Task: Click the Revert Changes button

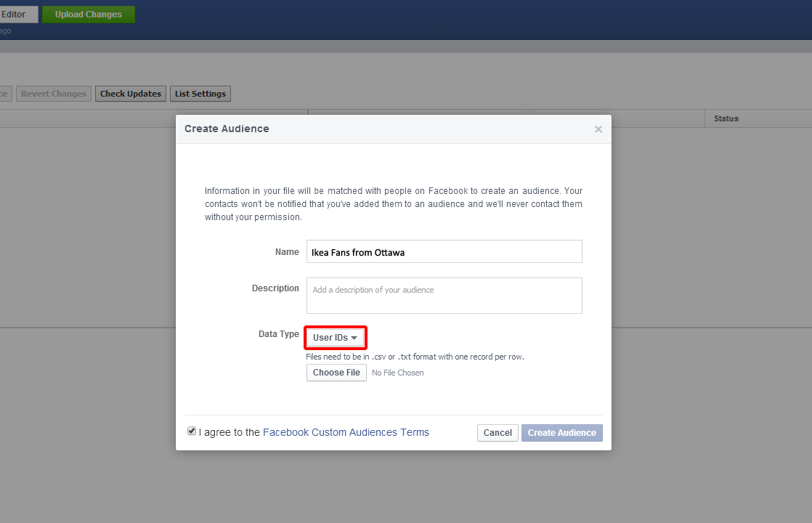Action: click(x=54, y=94)
